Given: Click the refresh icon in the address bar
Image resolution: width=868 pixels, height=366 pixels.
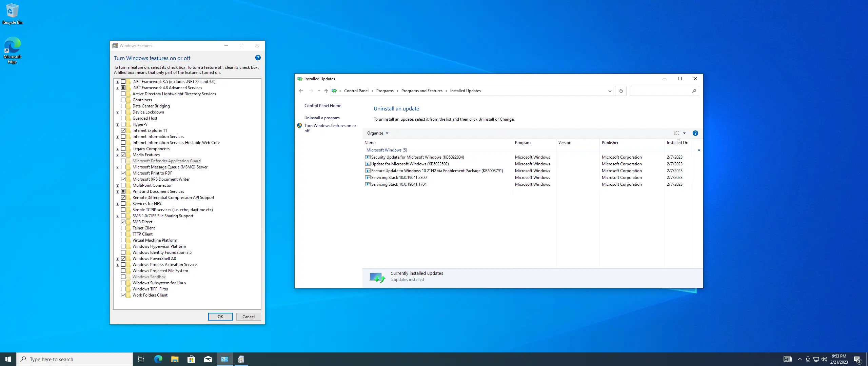Looking at the screenshot, I should click(x=621, y=91).
